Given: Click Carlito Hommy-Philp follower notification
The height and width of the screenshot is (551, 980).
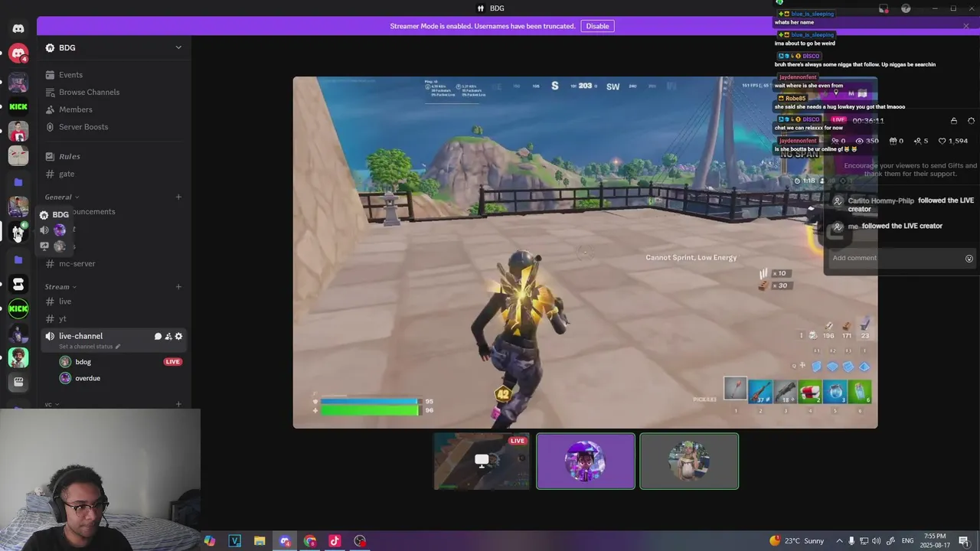Looking at the screenshot, I should click(x=903, y=204).
